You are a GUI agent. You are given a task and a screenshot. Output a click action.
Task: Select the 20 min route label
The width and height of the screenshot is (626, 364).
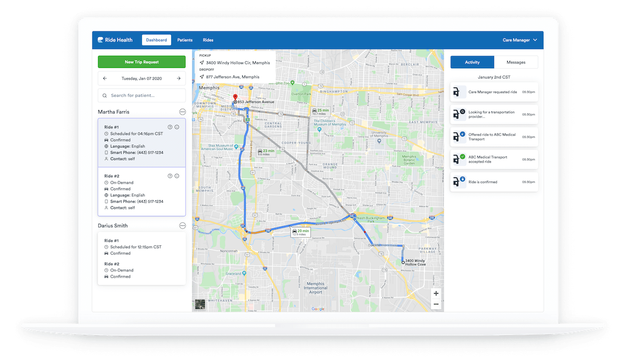pyautogui.click(x=300, y=232)
